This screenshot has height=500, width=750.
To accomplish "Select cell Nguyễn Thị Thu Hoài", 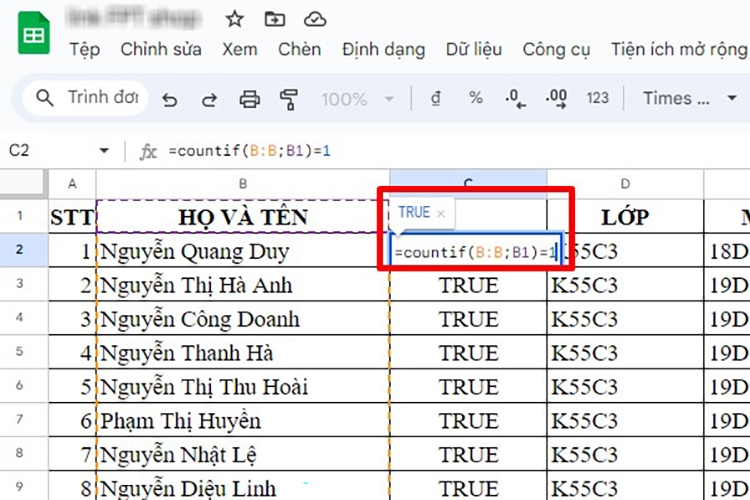I will (x=243, y=387).
